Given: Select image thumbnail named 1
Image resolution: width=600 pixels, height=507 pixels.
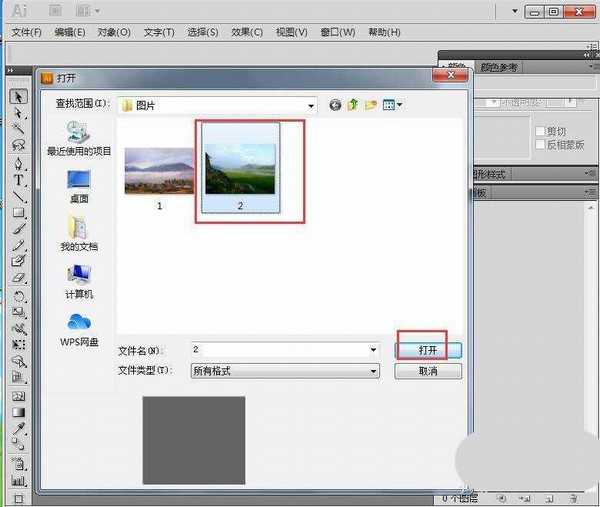Looking at the screenshot, I should 158,172.
